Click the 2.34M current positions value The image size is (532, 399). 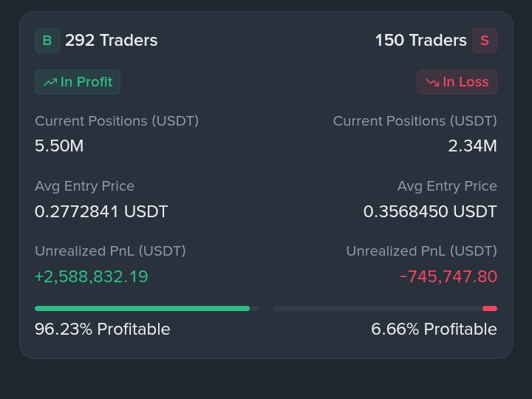coord(472,146)
